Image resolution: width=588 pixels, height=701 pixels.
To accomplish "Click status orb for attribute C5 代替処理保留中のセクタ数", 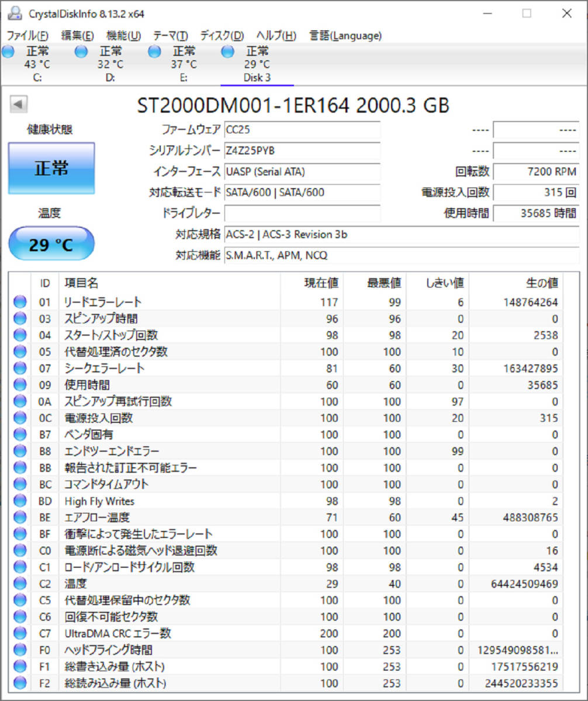I will coord(20,600).
